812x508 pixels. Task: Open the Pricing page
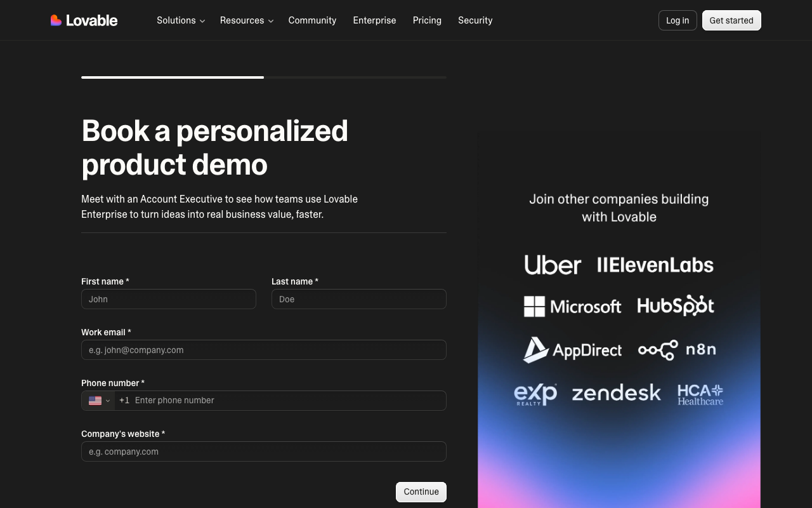427,20
